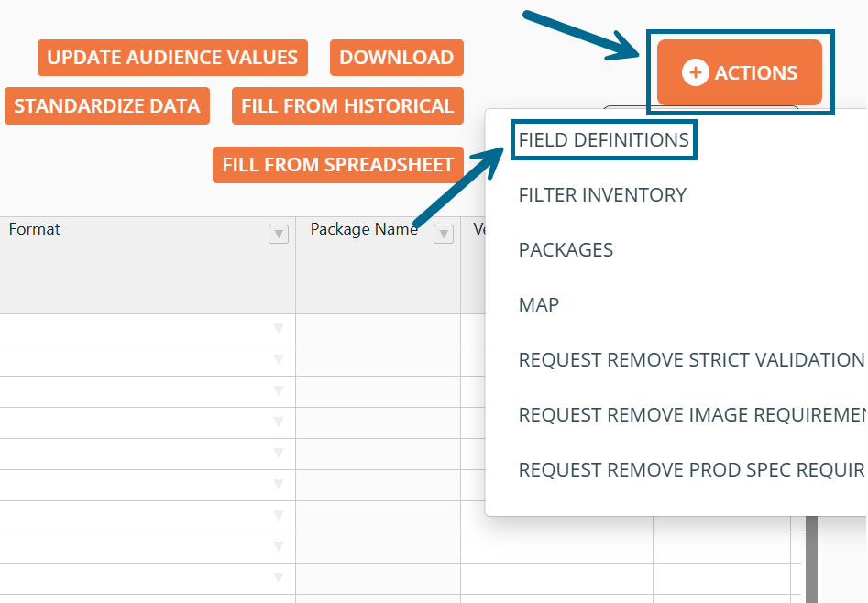Screen dimensions: 868x603
Task: Select Fill From Historical
Action: tap(347, 106)
